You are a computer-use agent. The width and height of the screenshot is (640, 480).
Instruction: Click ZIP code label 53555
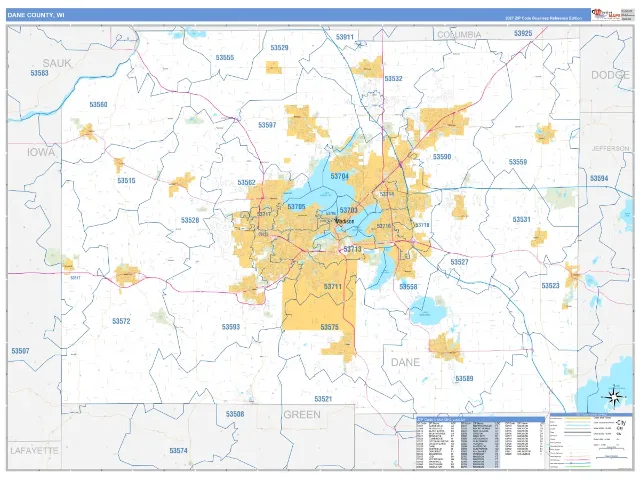click(225, 58)
